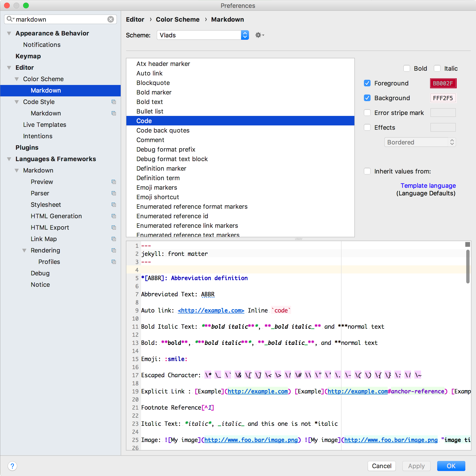Click the Template language link
The image size is (476, 476).
pos(428,186)
